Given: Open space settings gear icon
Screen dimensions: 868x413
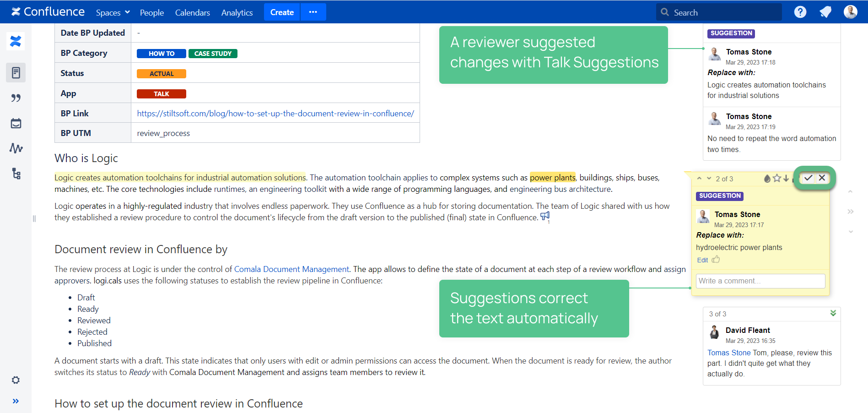Looking at the screenshot, I should tap(16, 380).
